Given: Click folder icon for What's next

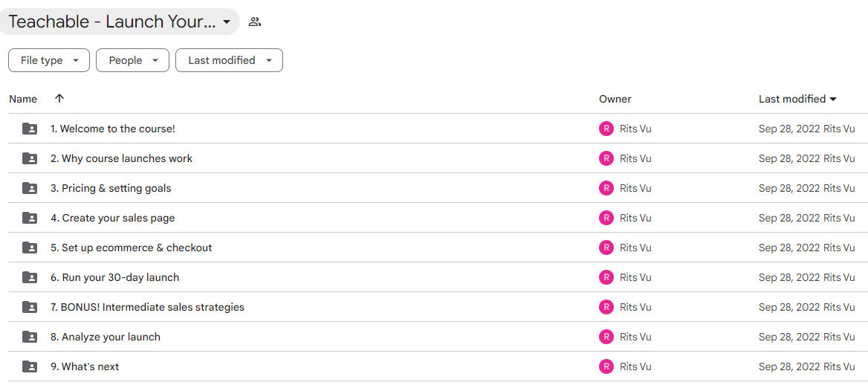Looking at the screenshot, I should pos(29,366).
